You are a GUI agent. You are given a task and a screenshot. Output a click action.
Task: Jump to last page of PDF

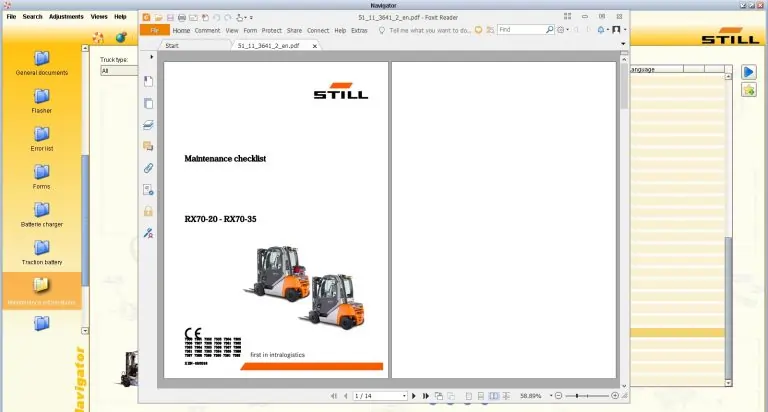(x=426, y=396)
